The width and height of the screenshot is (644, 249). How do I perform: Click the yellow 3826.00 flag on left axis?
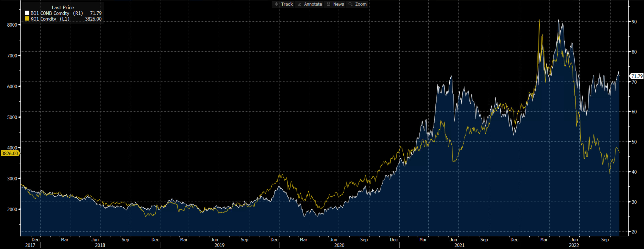(10, 153)
